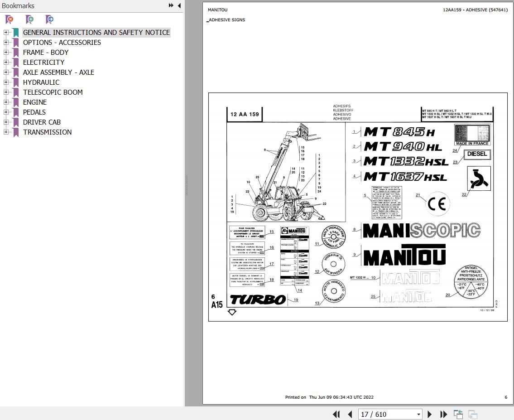Expand the AXLE ASSEMBLY - AXLE node
Screen dimensions: 514x420
coord(6,72)
